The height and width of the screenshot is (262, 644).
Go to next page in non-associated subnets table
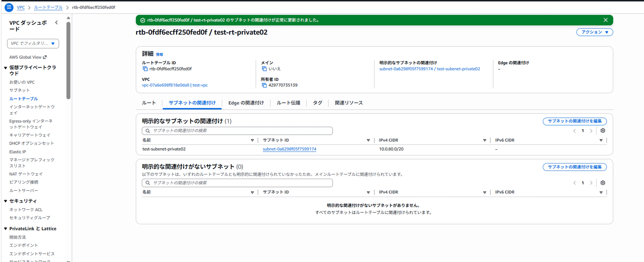tap(591, 183)
